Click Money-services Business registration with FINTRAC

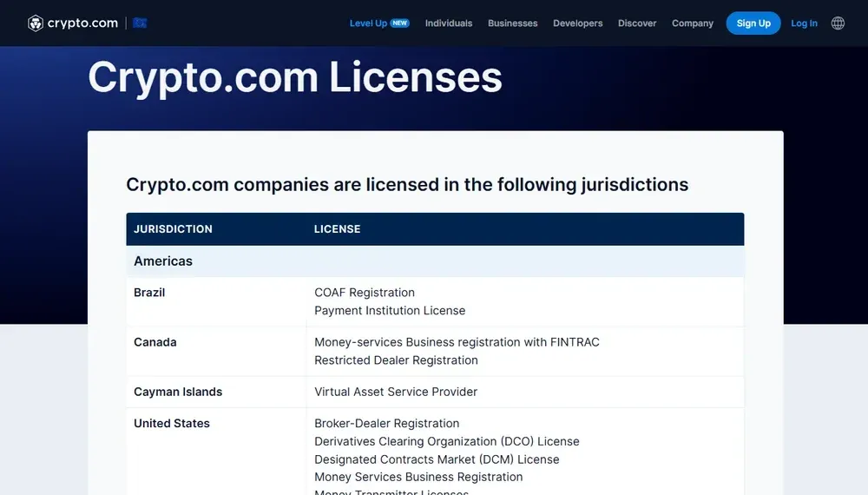(457, 342)
